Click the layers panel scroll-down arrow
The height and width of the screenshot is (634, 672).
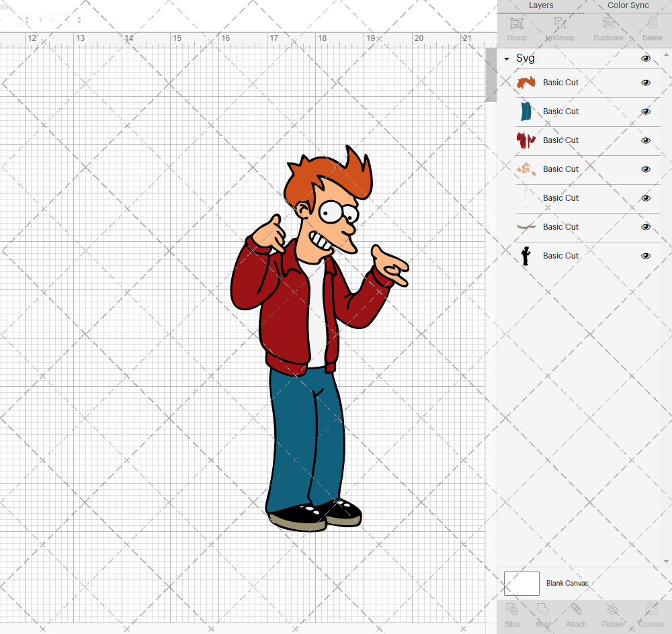click(x=665, y=561)
